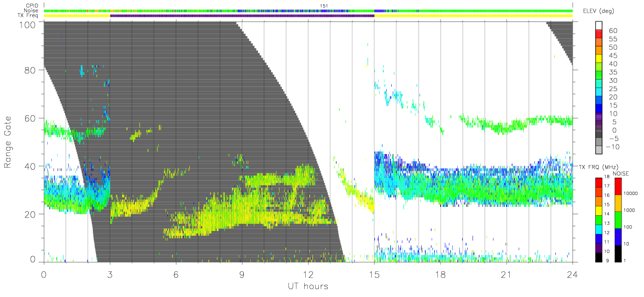Screen dimensions: 644x297
Task: Click the Range Gate axis title
Action: [8, 142]
